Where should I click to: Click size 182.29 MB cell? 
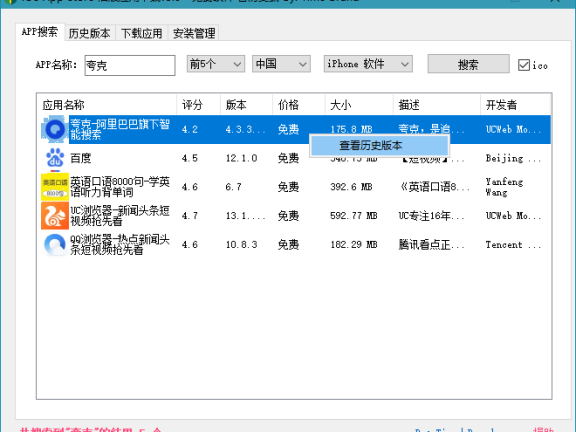pos(354,245)
